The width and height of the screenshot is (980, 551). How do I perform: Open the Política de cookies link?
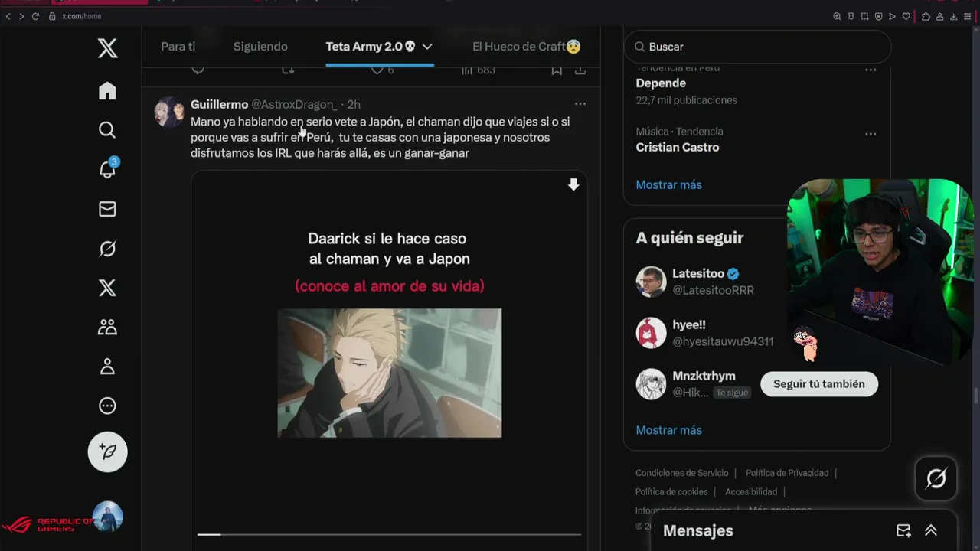coord(671,491)
